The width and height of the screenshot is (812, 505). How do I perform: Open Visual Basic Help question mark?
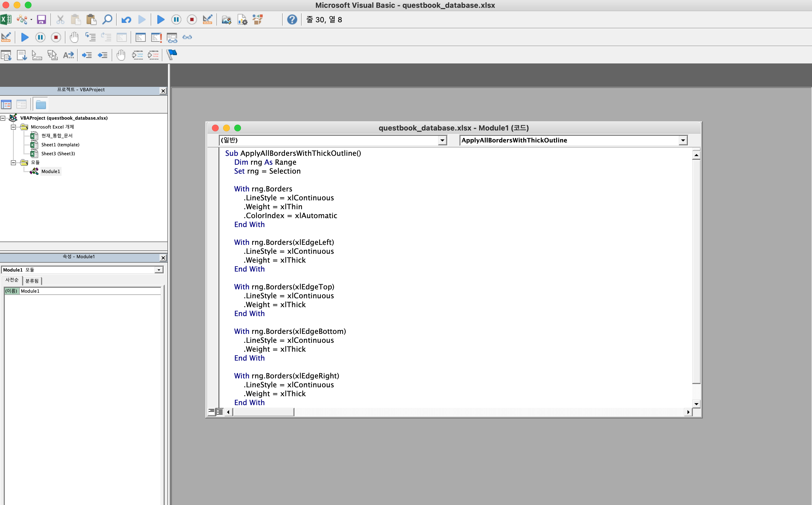292,20
